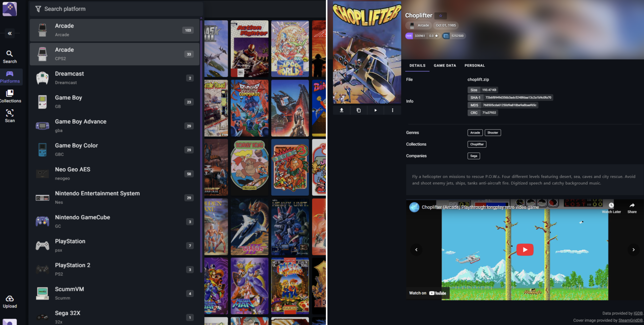644x325 pixels.
Task: Select the PlayStation 2 platform
Action: point(114,269)
